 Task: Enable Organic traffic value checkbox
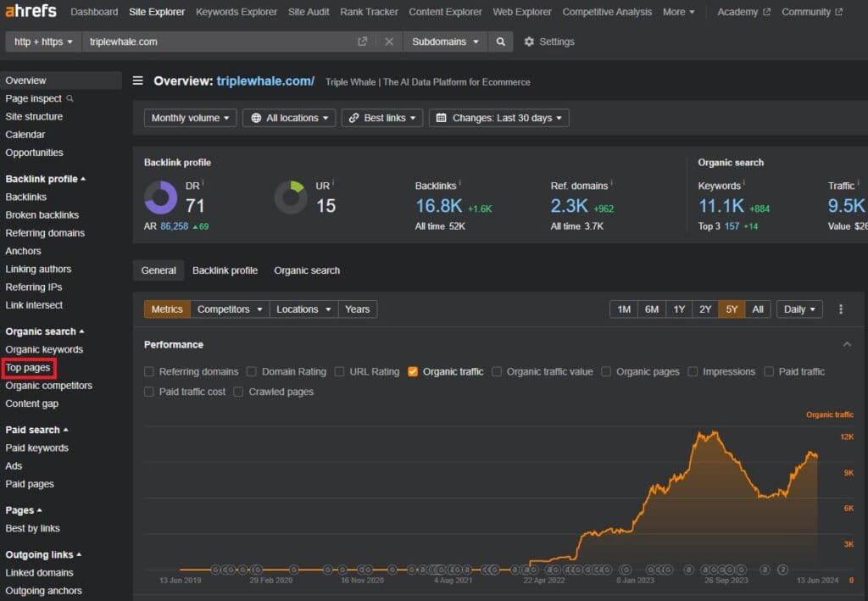[x=497, y=371]
